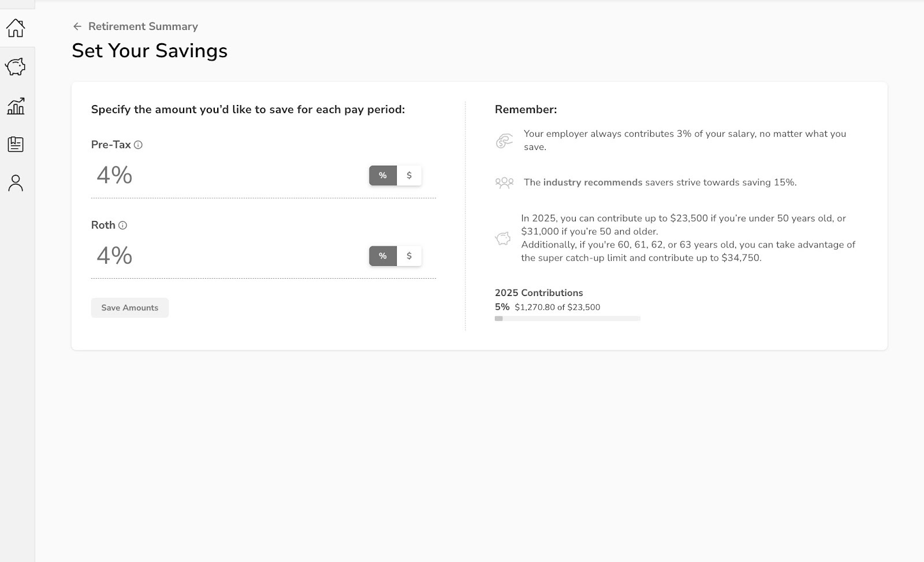Switch Roth to percent mode
Image resolution: width=924 pixels, height=562 pixels.
pos(383,256)
